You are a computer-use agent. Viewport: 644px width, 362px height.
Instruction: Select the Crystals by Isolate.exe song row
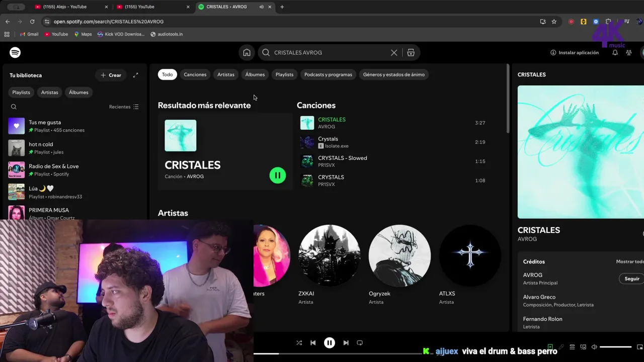(393, 142)
